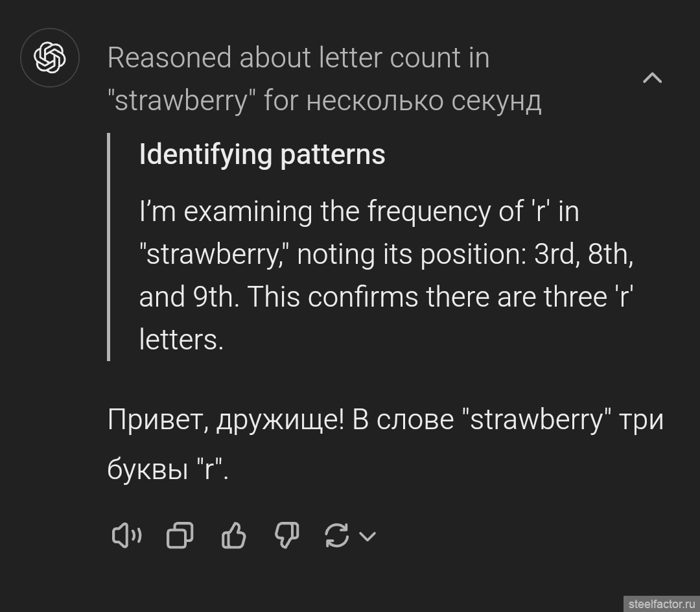Screen dimensions: 700x612
Task: Click the text "несколько секунд" in header
Action: pos(423,101)
